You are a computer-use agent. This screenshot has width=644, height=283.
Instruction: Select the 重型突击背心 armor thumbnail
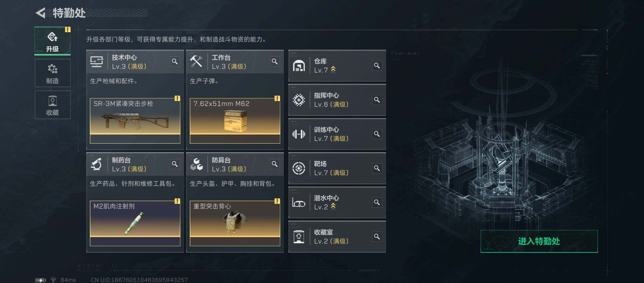(x=235, y=223)
